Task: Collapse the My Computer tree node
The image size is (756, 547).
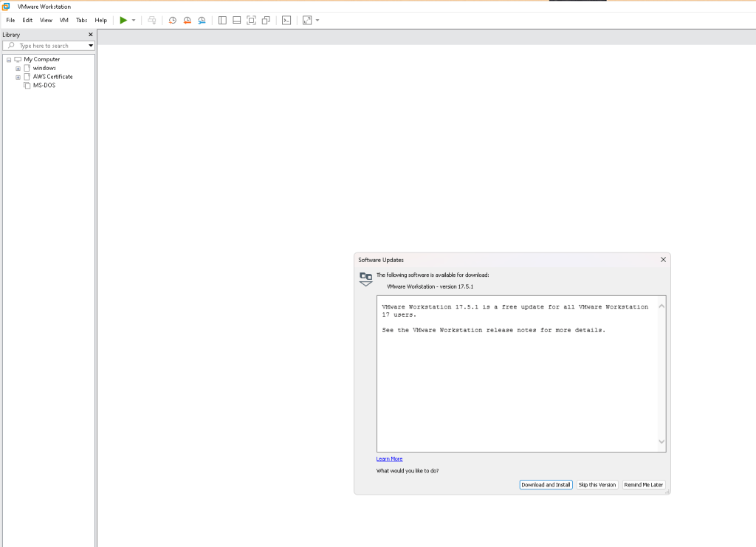Action: [x=9, y=60]
